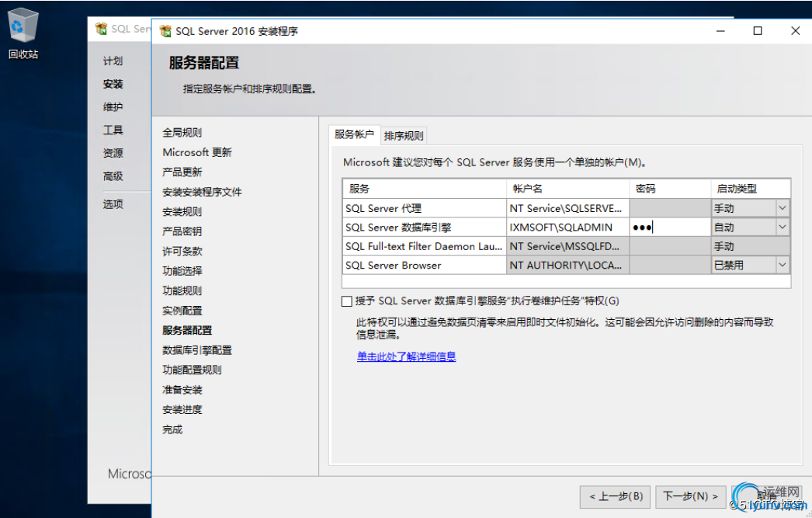The width and height of the screenshot is (812, 518).
Task: Click the IXMSOFT\SQLADMIN account name cell
Action: 567,227
